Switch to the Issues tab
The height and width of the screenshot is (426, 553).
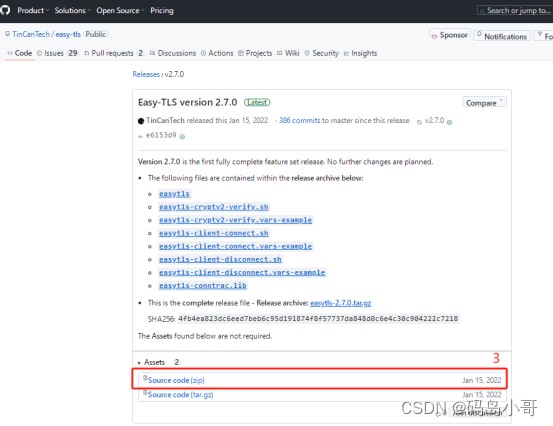pos(57,53)
